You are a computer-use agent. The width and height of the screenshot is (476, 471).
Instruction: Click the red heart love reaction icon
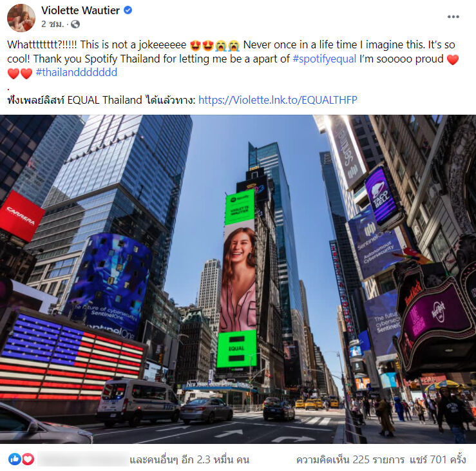pos(28,459)
